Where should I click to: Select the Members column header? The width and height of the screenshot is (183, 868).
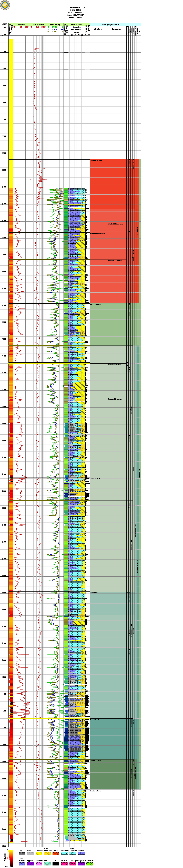pos(98,29)
